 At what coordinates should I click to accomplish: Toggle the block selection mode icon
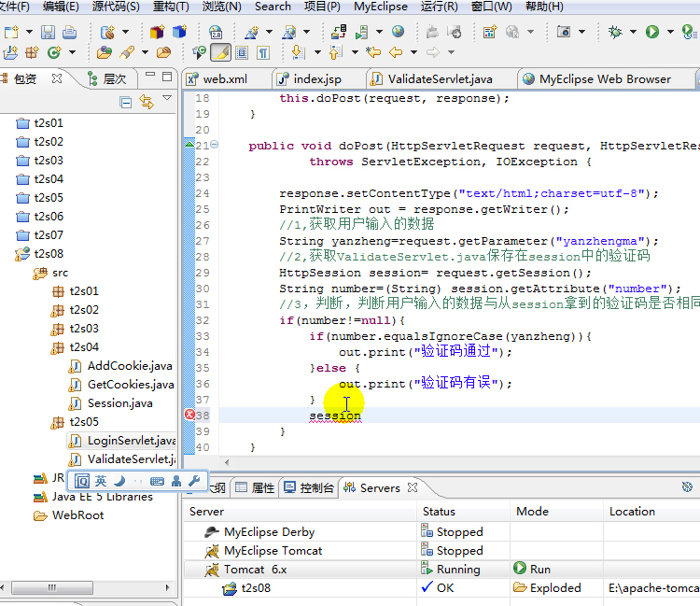(242, 53)
